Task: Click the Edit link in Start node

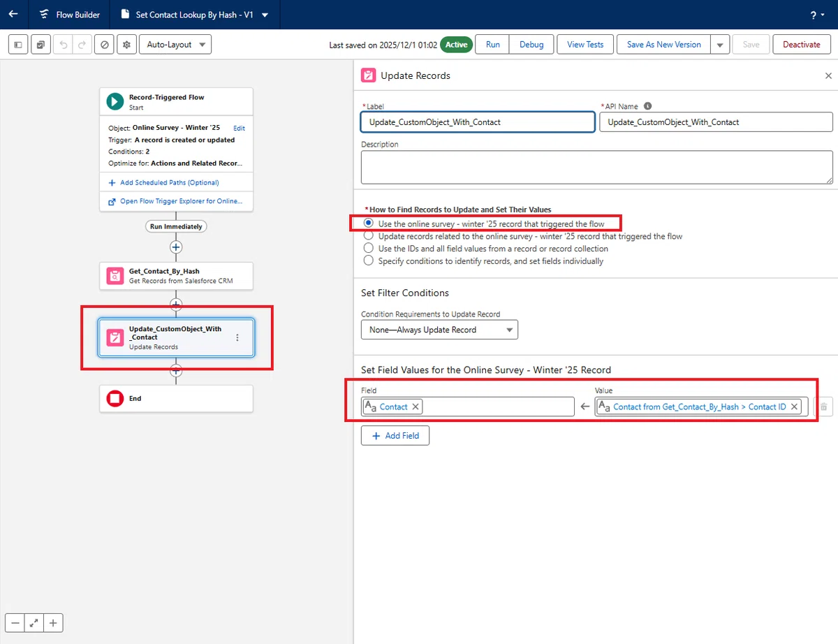Action: click(x=239, y=129)
